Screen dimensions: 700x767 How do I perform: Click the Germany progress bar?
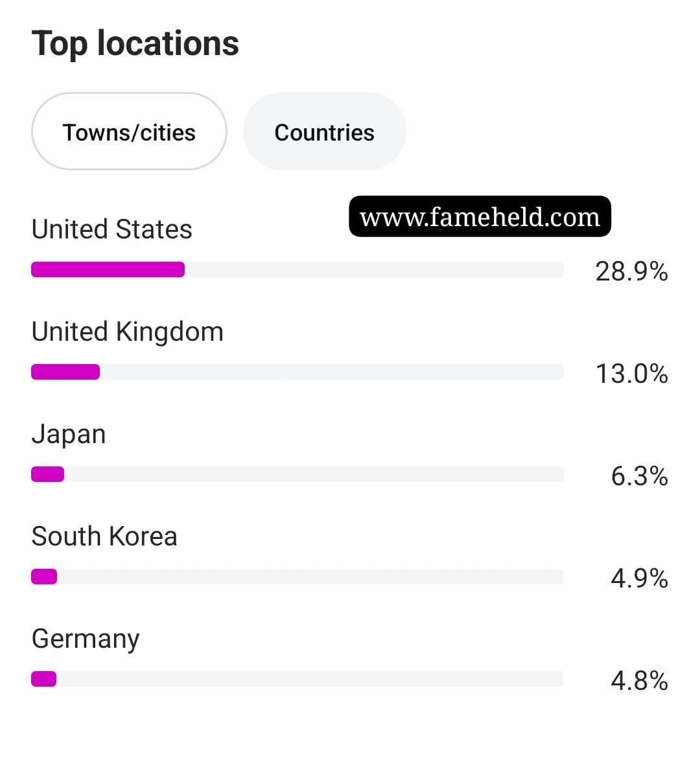(x=297, y=679)
